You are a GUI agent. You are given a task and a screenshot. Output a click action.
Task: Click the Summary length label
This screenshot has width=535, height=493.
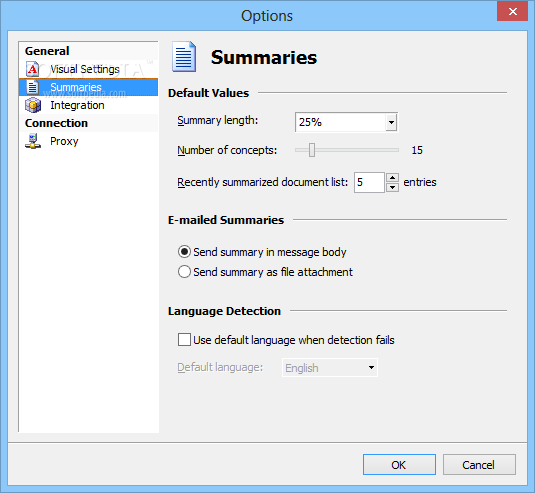(217, 120)
